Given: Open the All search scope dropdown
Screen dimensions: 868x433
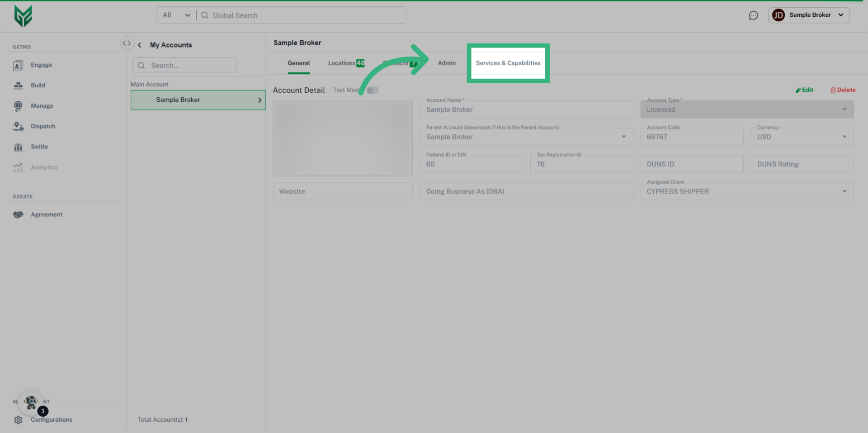Looking at the screenshot, I should pos(175,15).
